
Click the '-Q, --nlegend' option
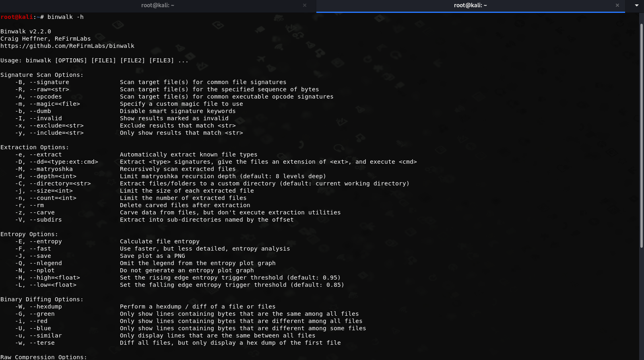[x=39, y=263]
